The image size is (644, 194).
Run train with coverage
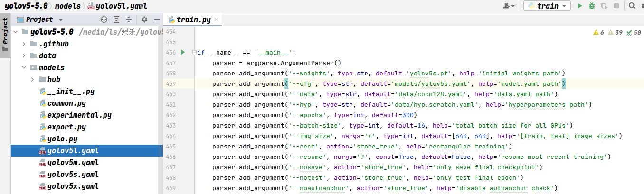click(x=604, y=6)
